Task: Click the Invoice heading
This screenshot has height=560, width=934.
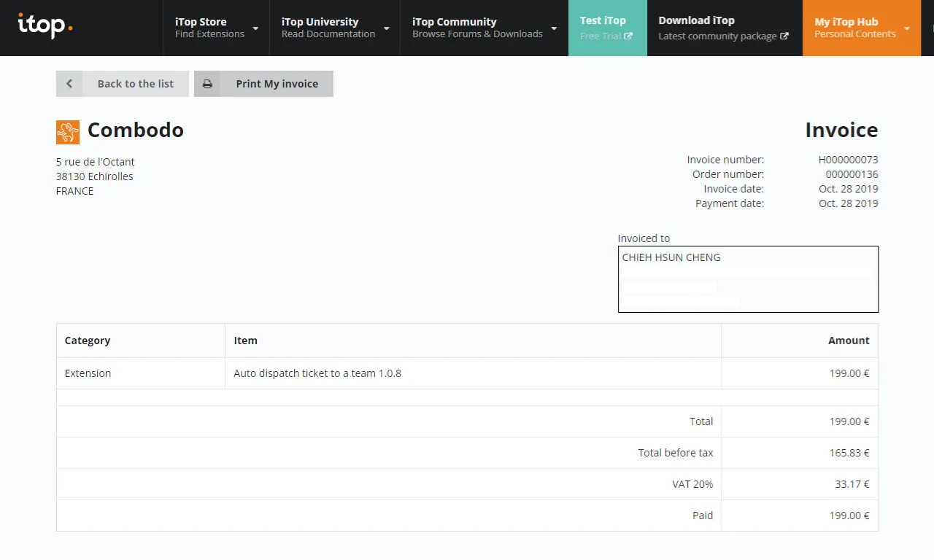Action: [841, 131]
